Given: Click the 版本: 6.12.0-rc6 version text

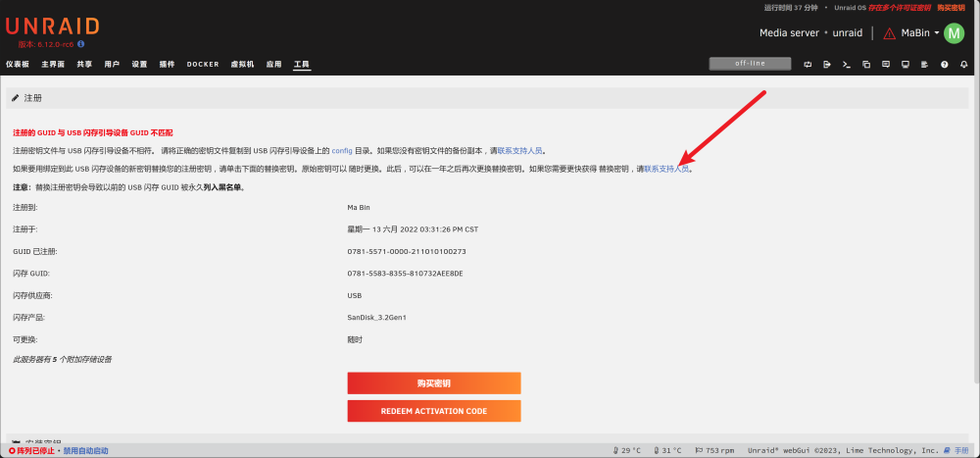Looking at the screenshot, I should [47, 44].
